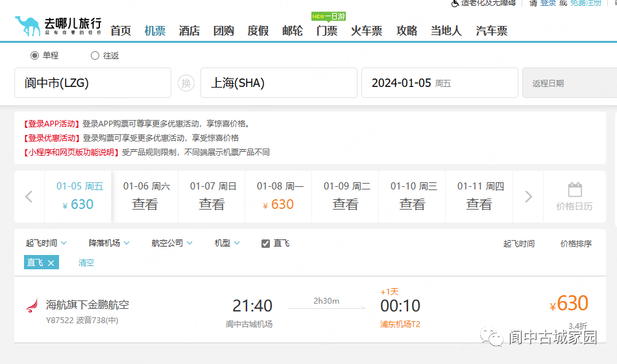Open the 汽车票 nav tab
This screenshot has height=364, width=617.
coord(492,30)
